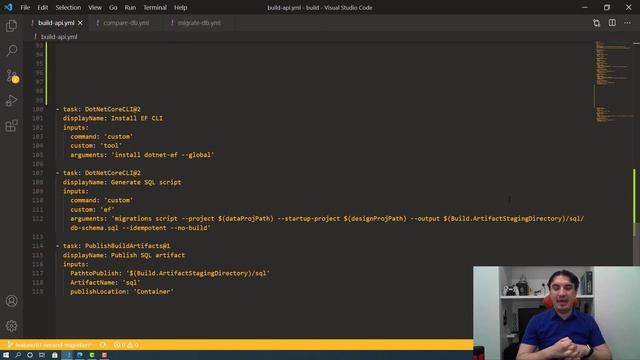The image size is (640, 360).
Task: Open the Windows Start menu
Action: coord(6,355)
